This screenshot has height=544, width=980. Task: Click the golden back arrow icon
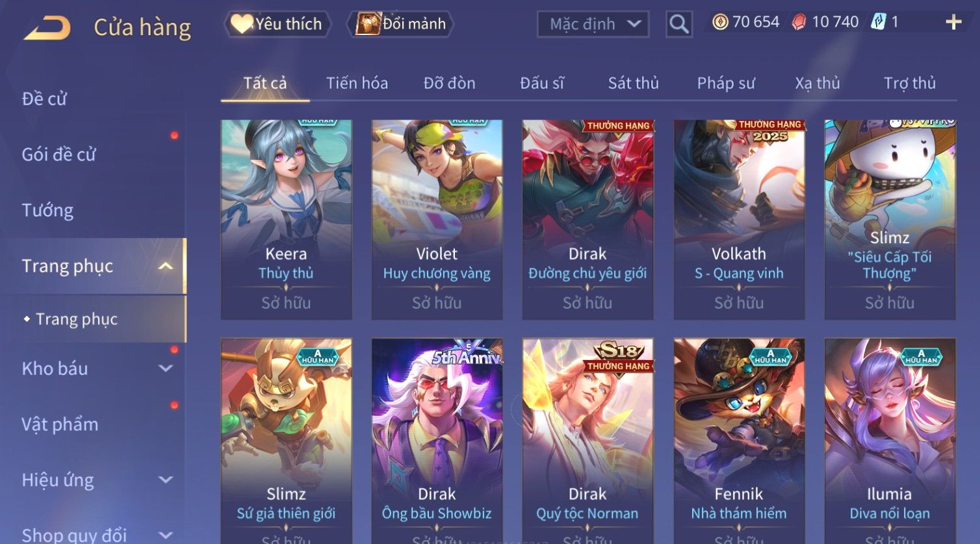coord(47,29)
